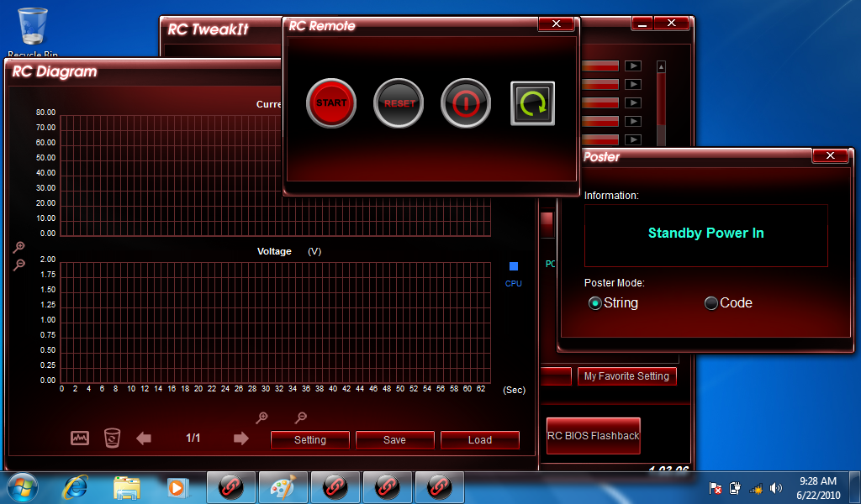Viewport: 861px width, 504px height.
Task: Click the waveform monitor icon in RC Diagram
Action: point(80,438)
